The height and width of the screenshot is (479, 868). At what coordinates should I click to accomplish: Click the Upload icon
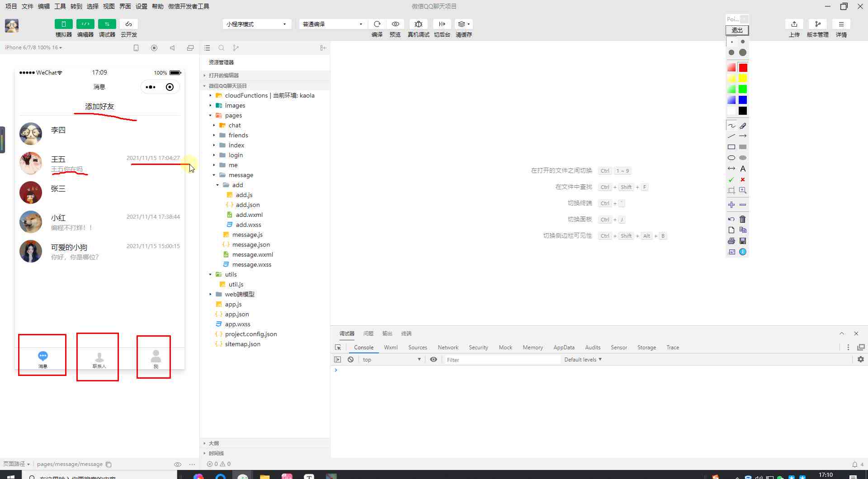pyautogui.click(x=794, y=24)
